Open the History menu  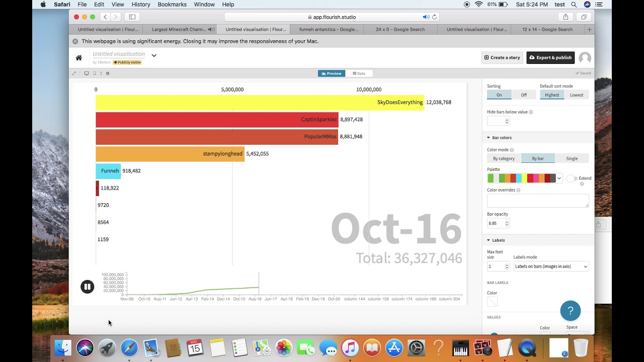(x=141, y=5)
